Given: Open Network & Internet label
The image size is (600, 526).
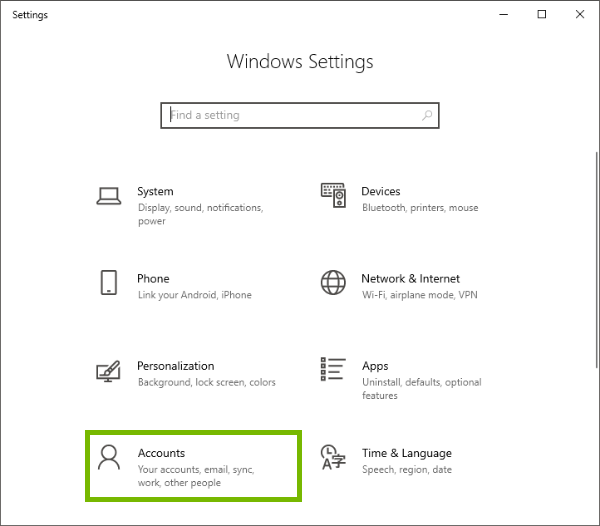Looking at the screenshot, I should (x=410, y=278).
